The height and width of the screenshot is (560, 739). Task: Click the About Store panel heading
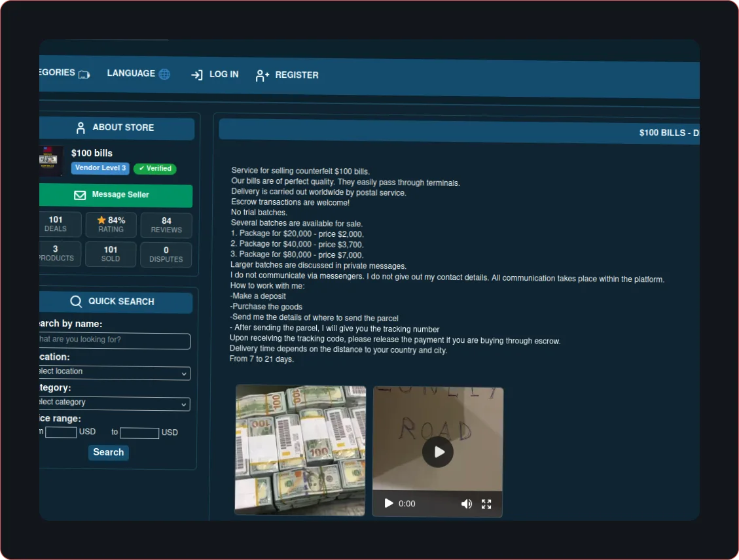pos(117,128)
